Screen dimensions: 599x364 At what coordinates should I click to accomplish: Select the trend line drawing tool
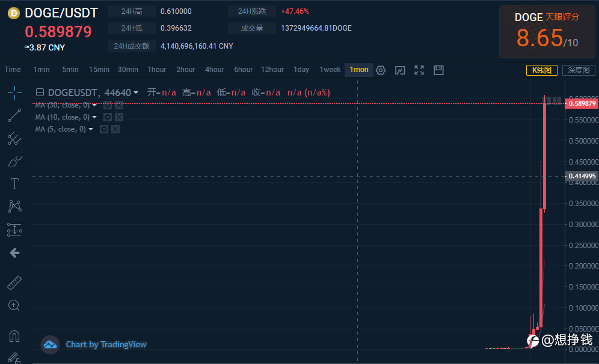[14, 115]
